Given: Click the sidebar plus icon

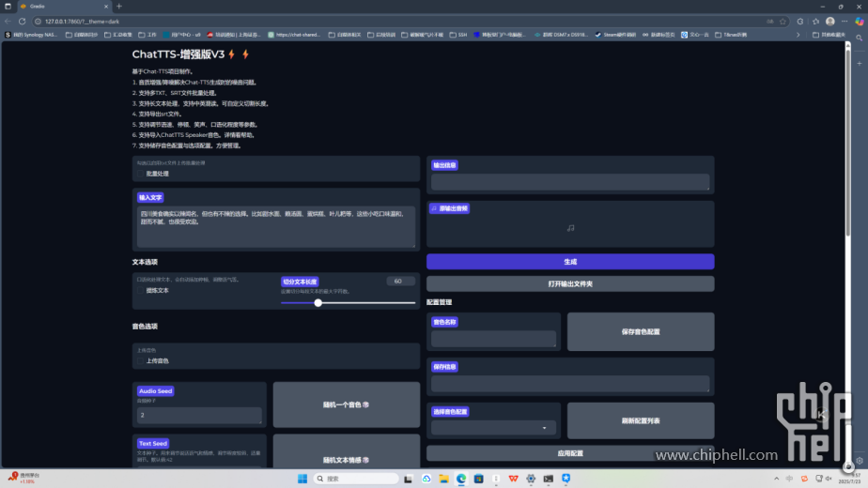Looking at the screenshot, I should click(x=860, y=64).
